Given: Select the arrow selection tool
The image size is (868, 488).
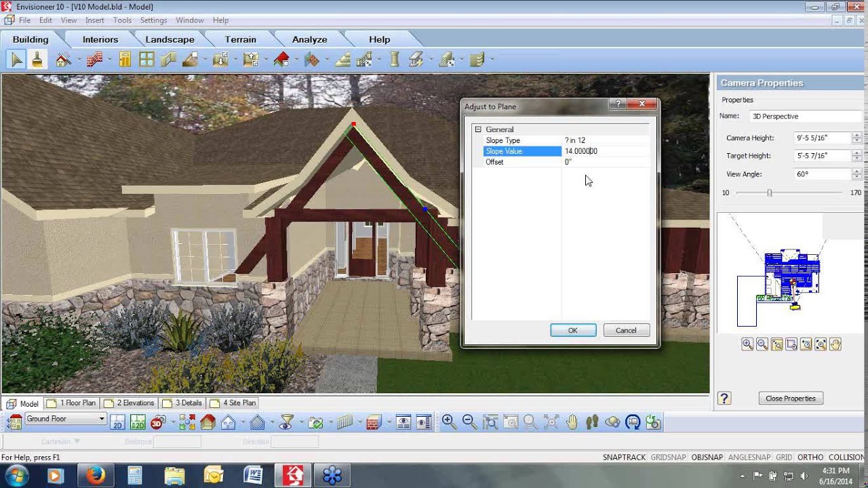Looking at the screenshot, I should 16,60.
